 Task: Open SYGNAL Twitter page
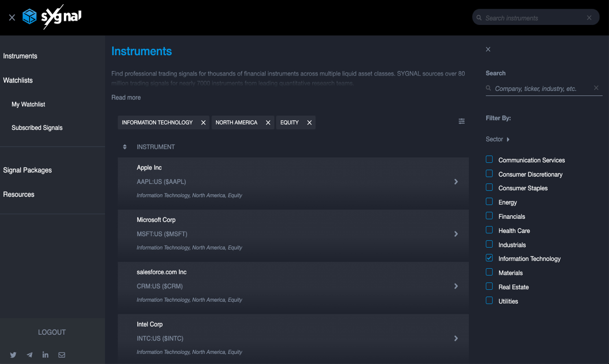pyautogui.click(x=13, y=355)
